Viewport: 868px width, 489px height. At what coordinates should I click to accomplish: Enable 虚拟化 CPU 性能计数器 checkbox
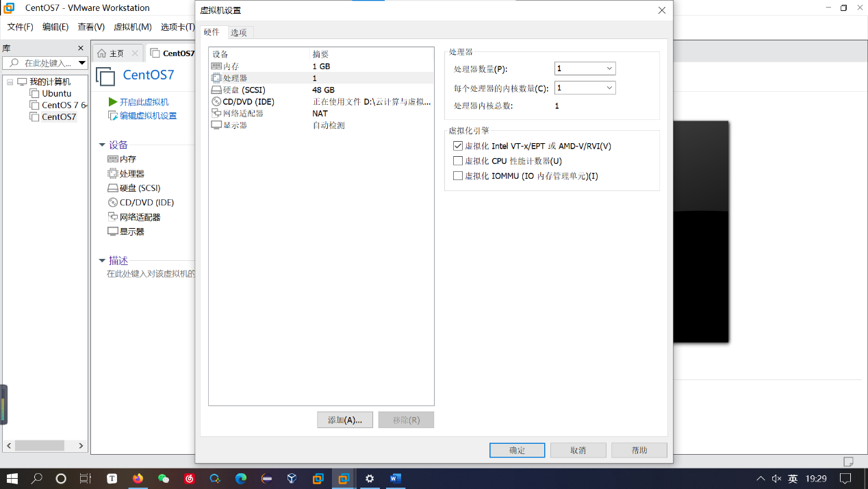pyautogui.click(x=458, y=161)
